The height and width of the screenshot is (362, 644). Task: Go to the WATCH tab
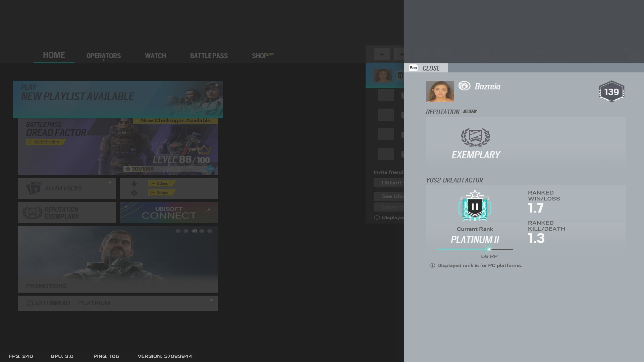155,56
